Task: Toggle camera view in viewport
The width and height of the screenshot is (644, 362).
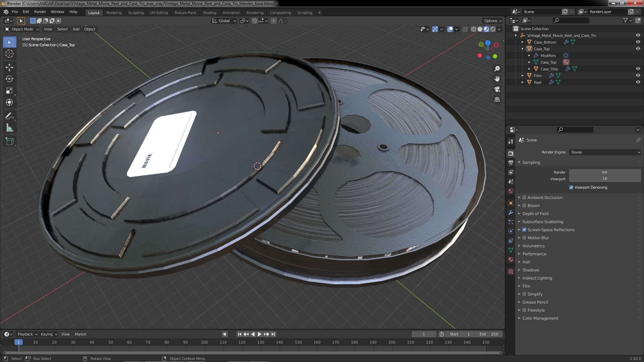Action: click(497, 89)
